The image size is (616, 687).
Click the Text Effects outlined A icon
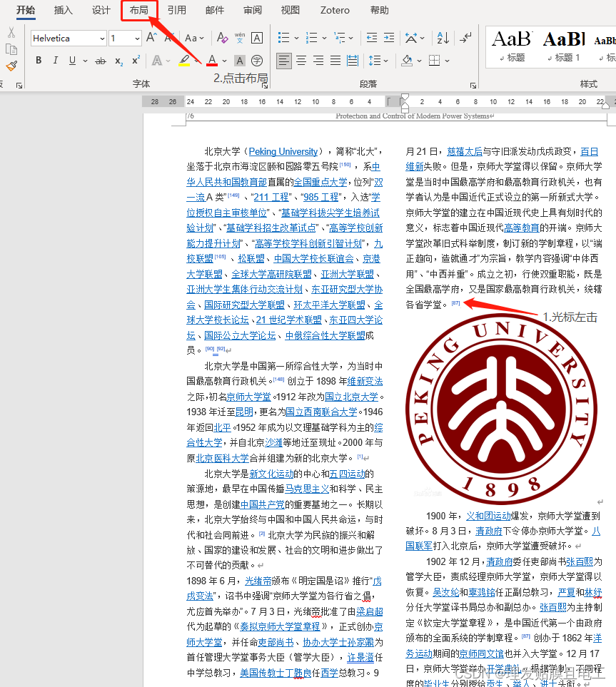pos(156,61)
